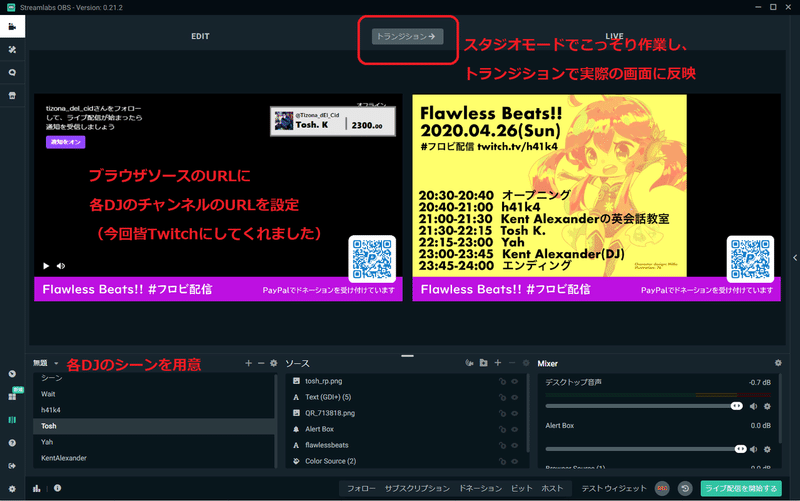Add a new scene with plus icon

pos(248,363)
